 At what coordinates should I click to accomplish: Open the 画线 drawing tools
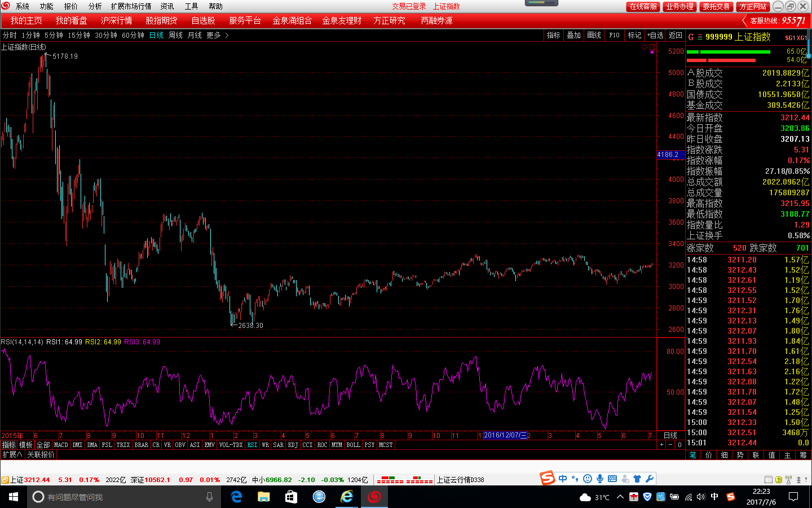(x=594, y=35)
